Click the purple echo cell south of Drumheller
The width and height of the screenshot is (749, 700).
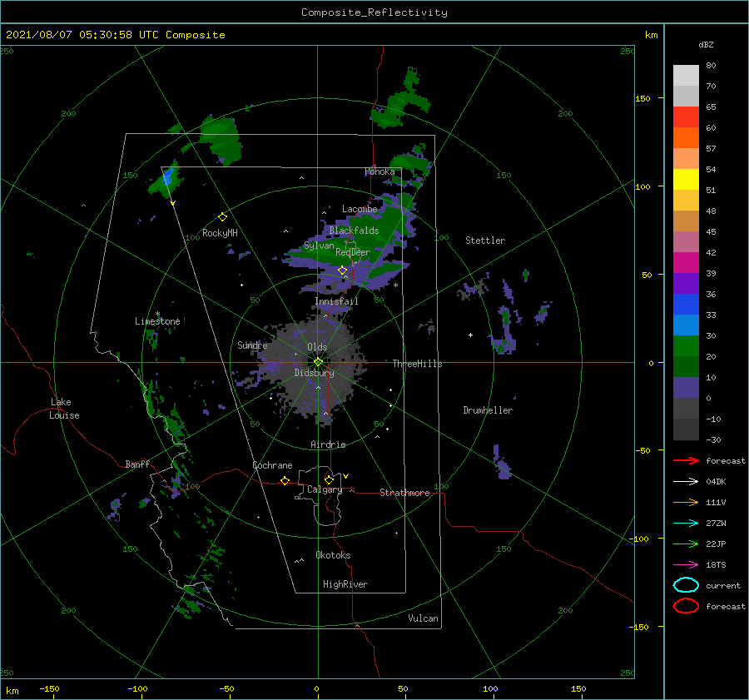pos(501,463)
